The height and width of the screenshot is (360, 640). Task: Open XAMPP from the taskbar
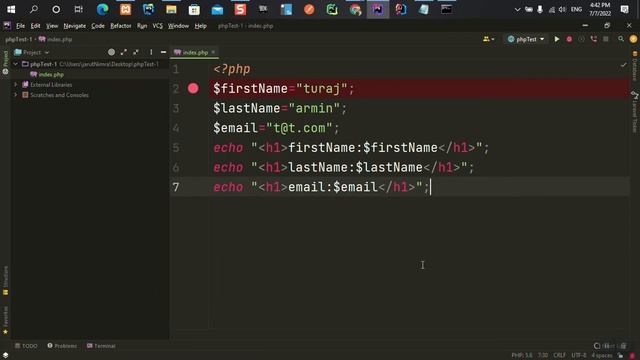(x=125, y=9)
